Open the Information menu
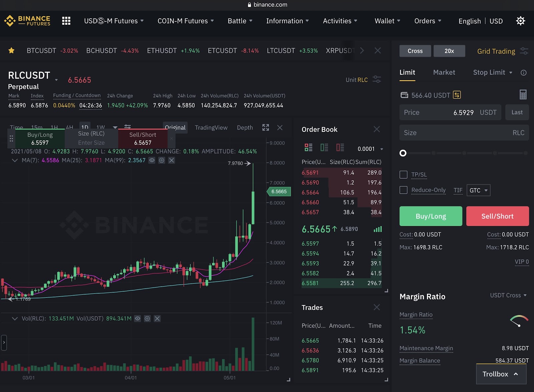The image size is (534, 392). 287,21
